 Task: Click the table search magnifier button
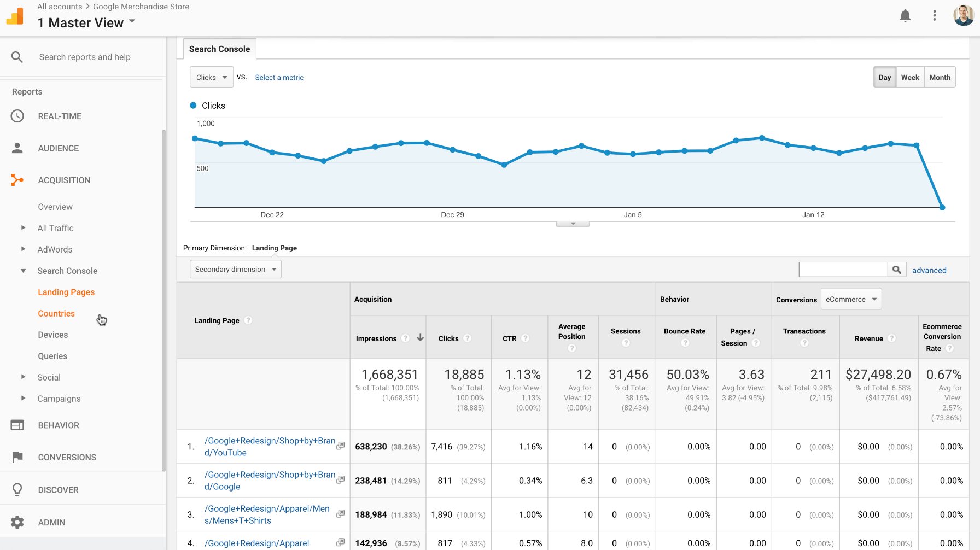[x=897, y=270]
